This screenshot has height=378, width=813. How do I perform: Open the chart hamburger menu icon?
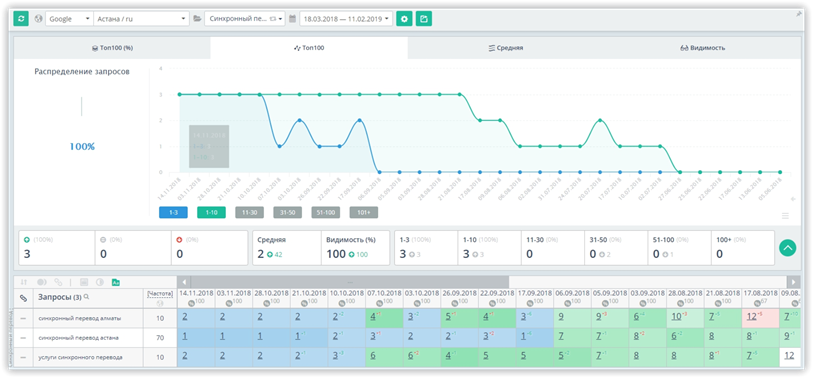pyautogui.click(x=785, y=216)
